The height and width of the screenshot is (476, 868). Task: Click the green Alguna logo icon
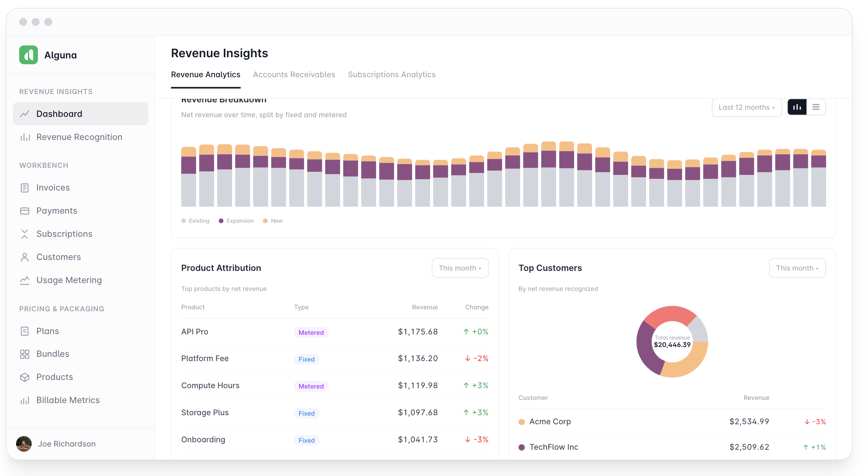tap(29, 55)
